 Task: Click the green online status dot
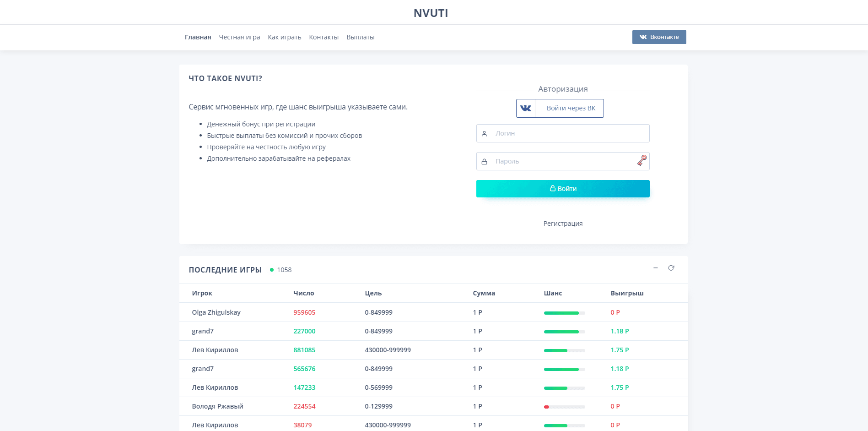(x=272, y=270)
